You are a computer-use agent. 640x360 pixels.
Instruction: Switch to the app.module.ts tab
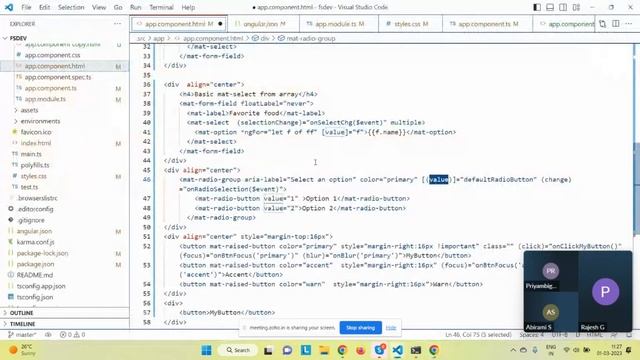tap(339, 24)
